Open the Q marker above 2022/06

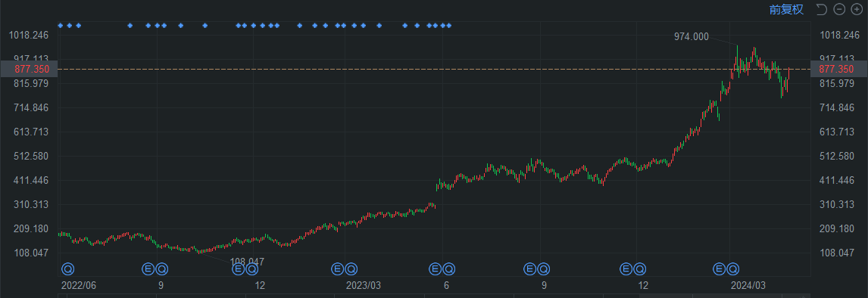(x=67, y=269)
